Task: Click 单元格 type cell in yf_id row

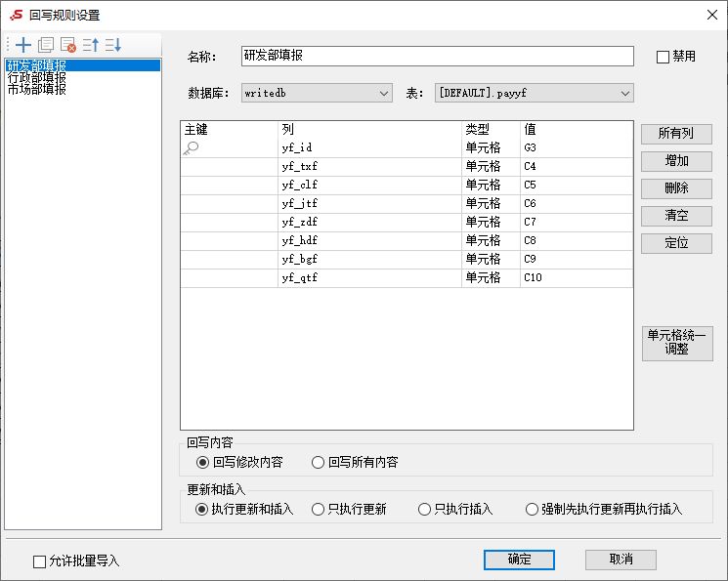Action: coord(491,148)
